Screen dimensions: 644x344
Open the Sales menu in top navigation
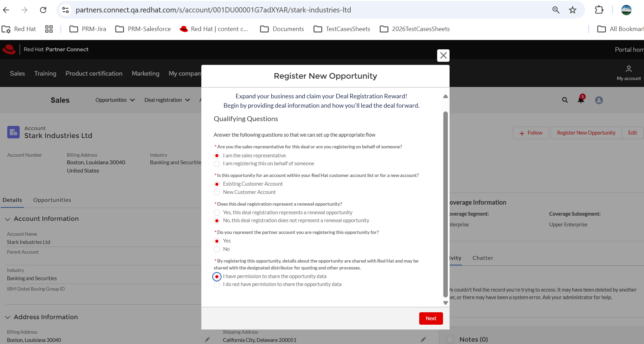[x=17, y=73]
